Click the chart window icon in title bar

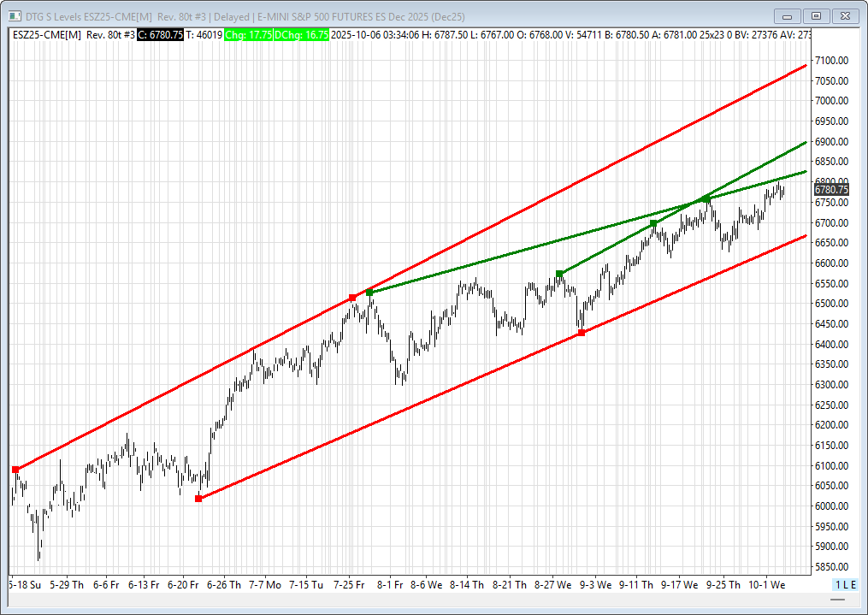coord(15,15)
